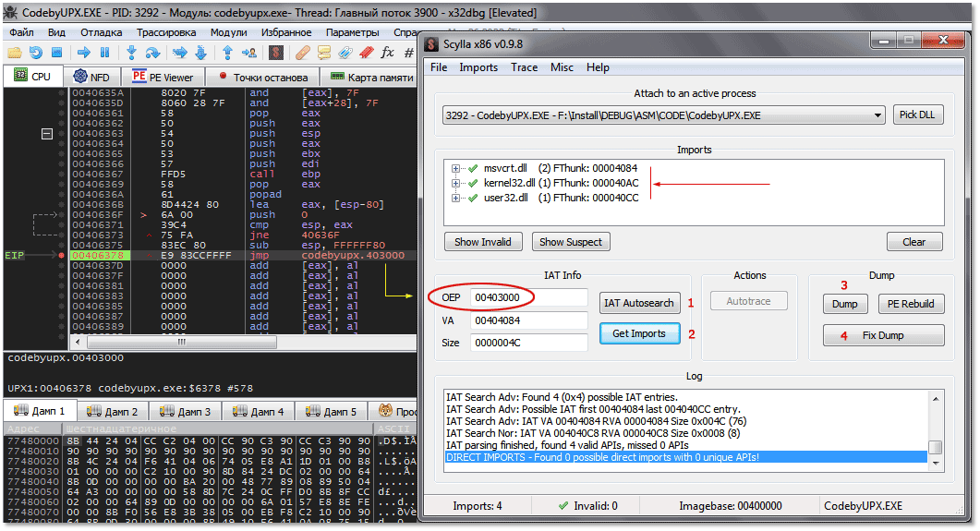Switch to the PE Viewer tab
Image resolution: width=980 pixels, height=531 pixels.
tap(163, 77)
